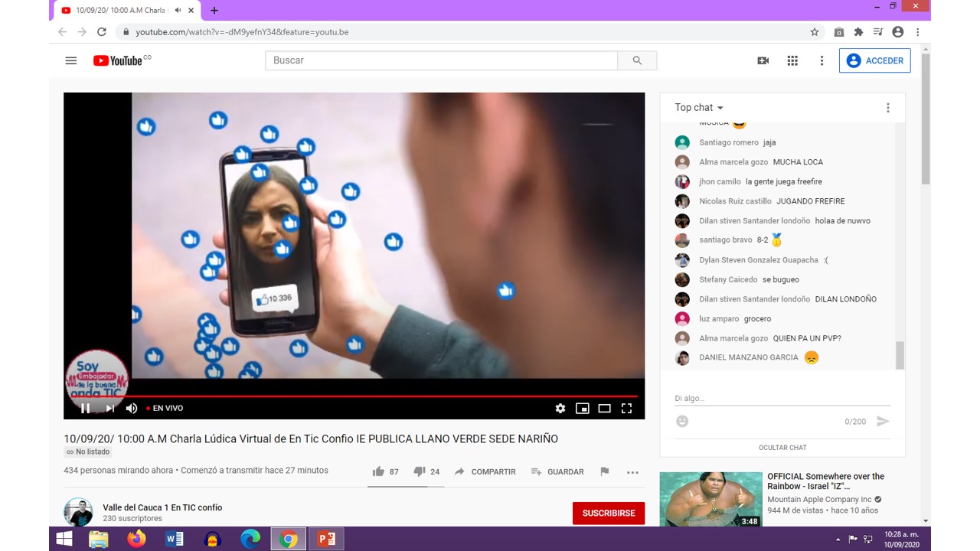Click the red video progress bar

354,396
